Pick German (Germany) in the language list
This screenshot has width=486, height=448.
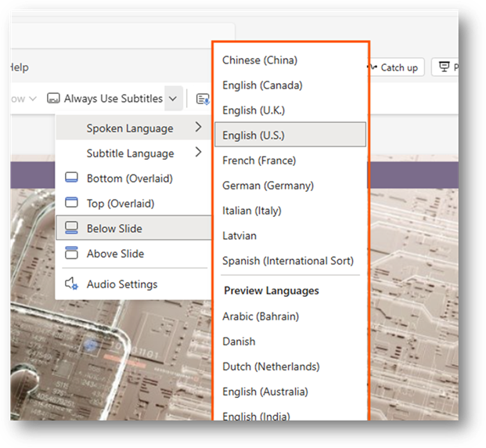[268, 186]
